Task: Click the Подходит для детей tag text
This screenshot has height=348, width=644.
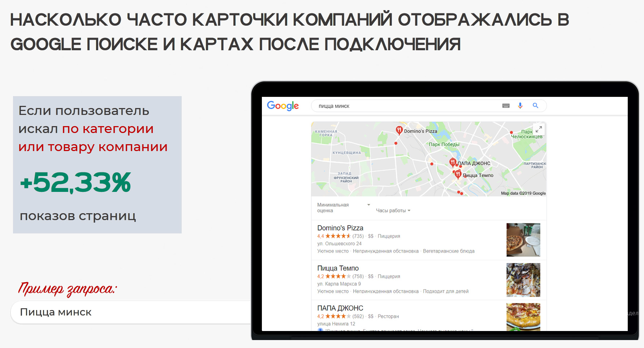Action: [446, 291]
